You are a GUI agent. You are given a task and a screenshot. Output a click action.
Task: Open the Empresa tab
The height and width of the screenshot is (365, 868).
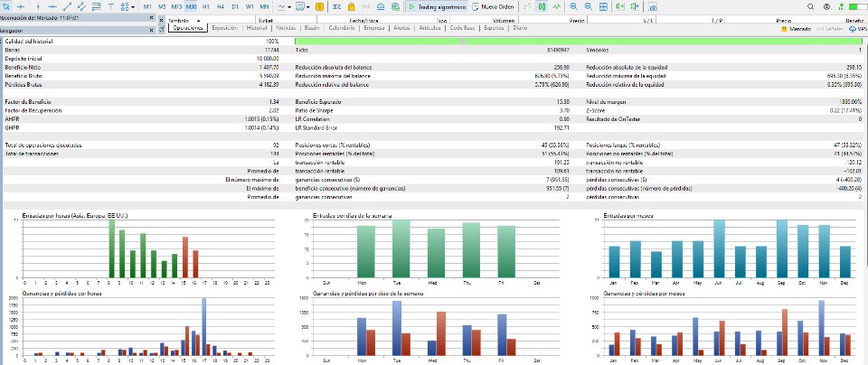point(374,28)
